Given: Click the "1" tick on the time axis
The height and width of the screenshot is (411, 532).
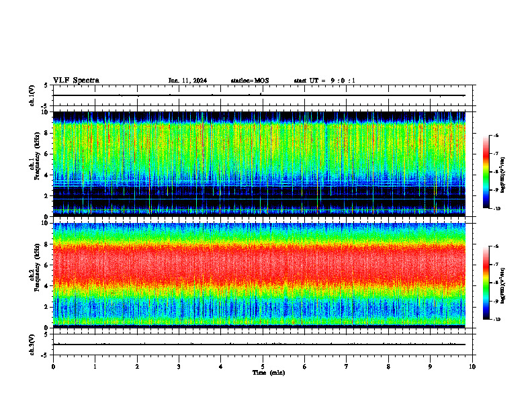Looking at the screenshot, I should (95, 367).
